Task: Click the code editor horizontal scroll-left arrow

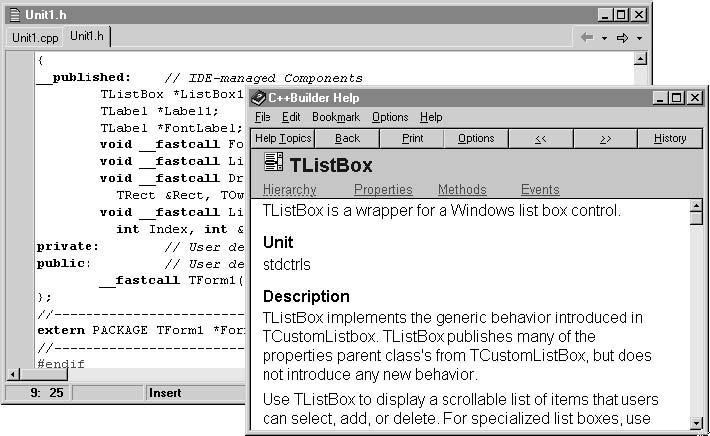Action: [x=13, y=374]
